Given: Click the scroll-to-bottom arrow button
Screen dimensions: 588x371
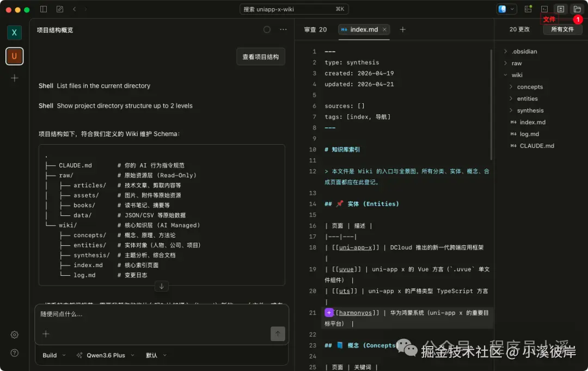Looking at the screenshot, I should [x=161, y=286].
